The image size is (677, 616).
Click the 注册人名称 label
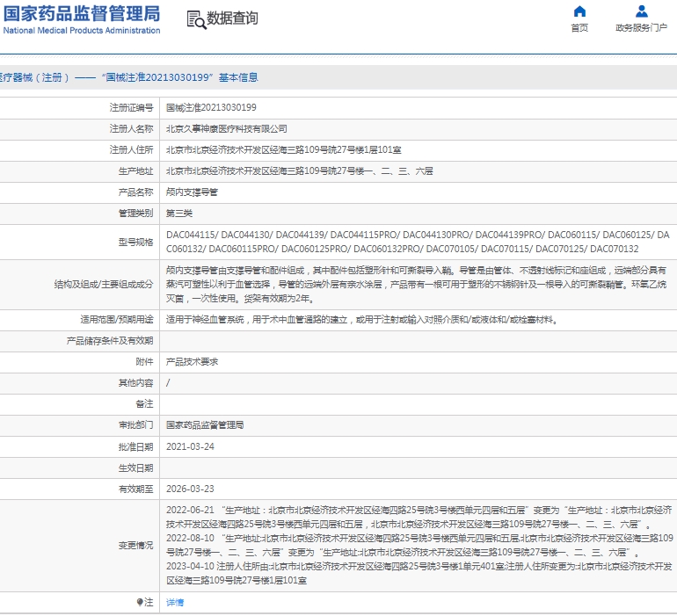pos(131,128)
